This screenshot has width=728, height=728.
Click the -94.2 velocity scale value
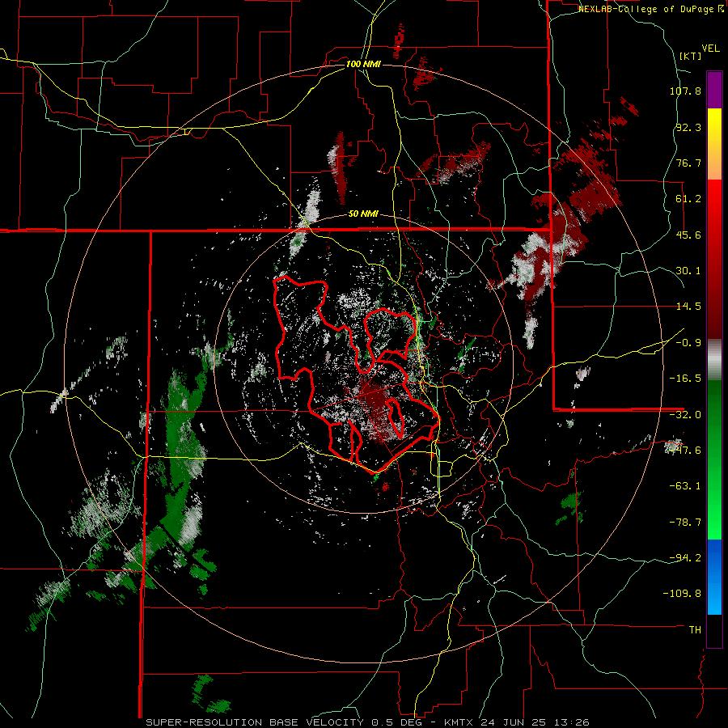[685, 558]
